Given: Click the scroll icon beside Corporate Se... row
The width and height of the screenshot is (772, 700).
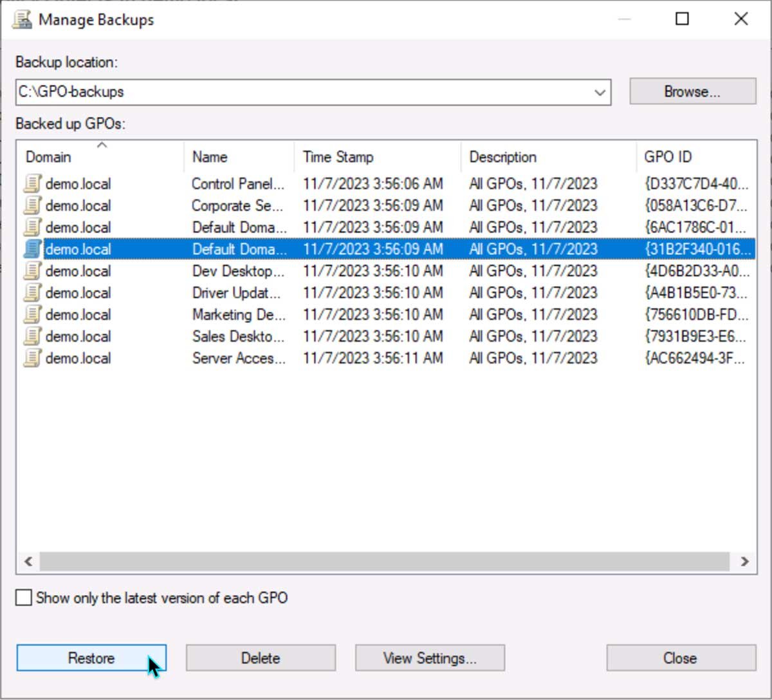Looking at the screenshot, I should pyautogui.click(x=32, y=206).
